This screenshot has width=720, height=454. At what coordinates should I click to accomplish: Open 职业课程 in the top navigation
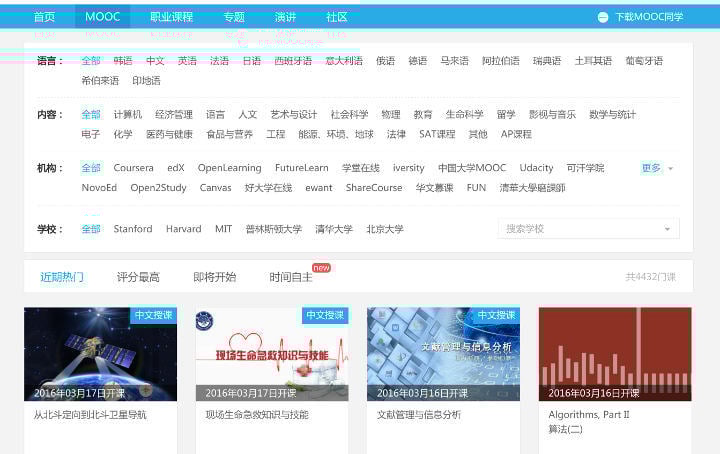[171, 17]
